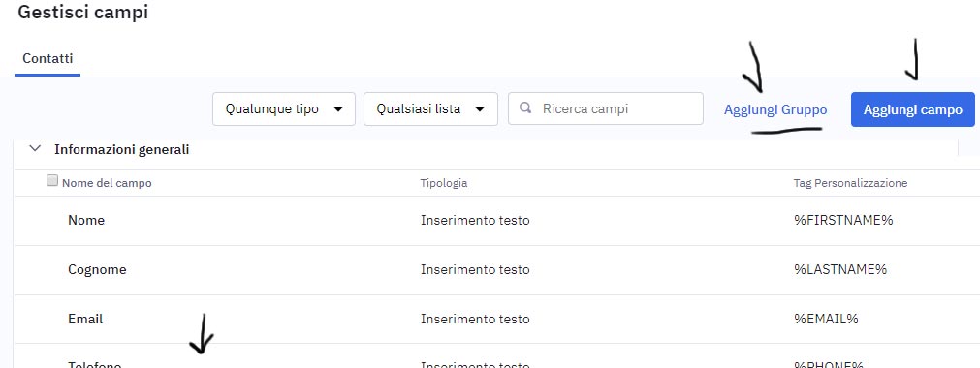Screen dimensions: 980x368
Task: Click the %EMAIL% personalization tag
Action: (826, 319)
